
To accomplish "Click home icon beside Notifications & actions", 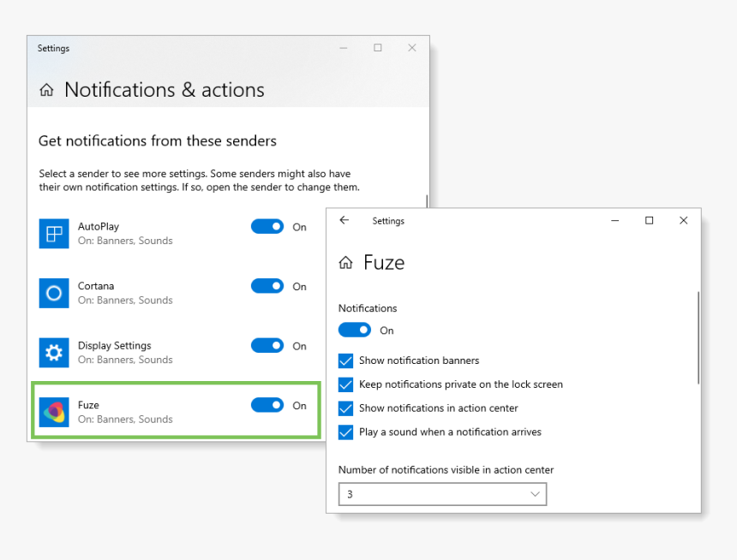I will click(x=46, y=90).
